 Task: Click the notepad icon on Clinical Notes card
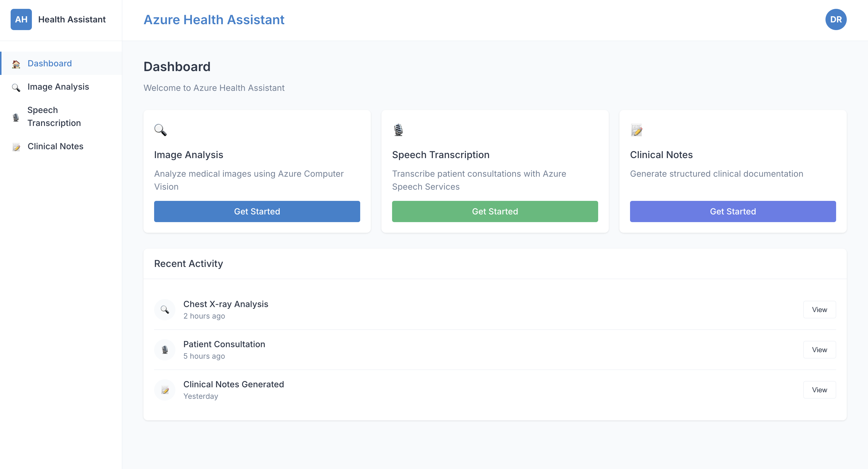pos(636,130)
